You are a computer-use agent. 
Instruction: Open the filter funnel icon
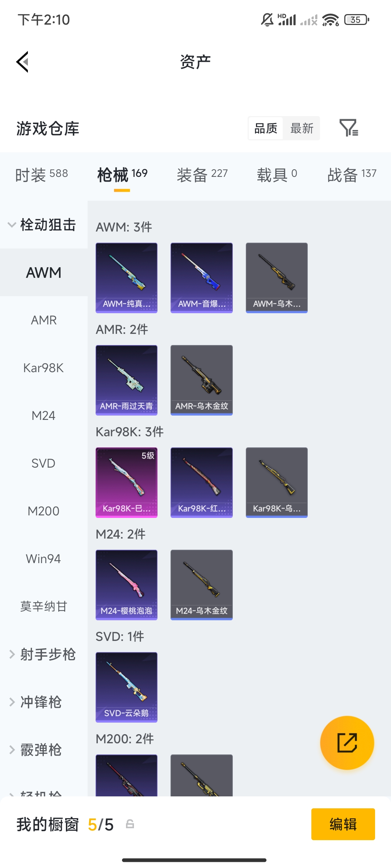[349, 128]
